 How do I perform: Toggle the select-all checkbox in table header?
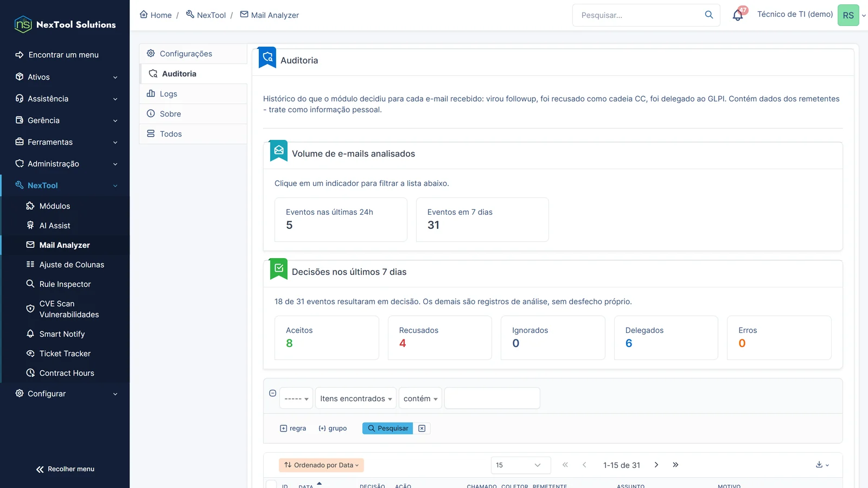click(271, 485)
